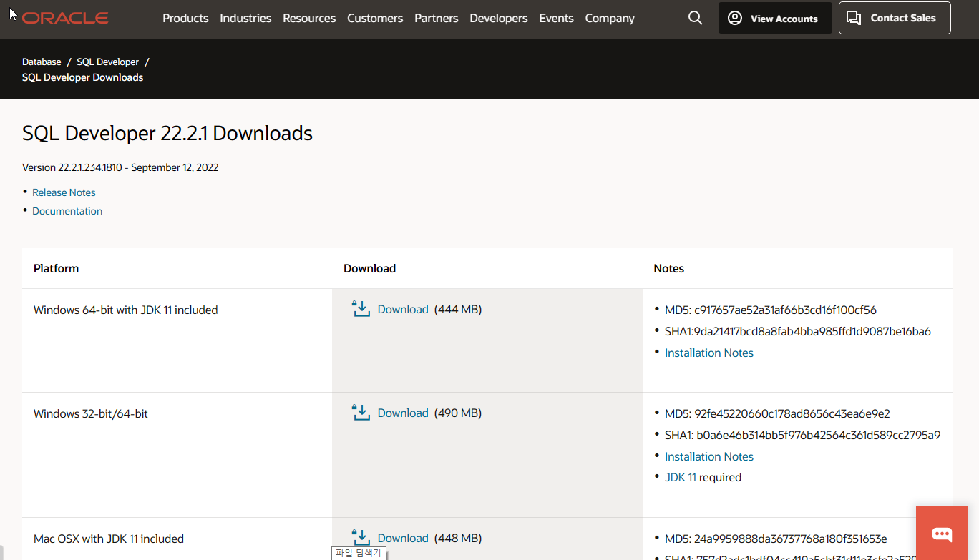Click the Download column header
The height and width of the screenshot is (560, 979).
pos(370,268)
